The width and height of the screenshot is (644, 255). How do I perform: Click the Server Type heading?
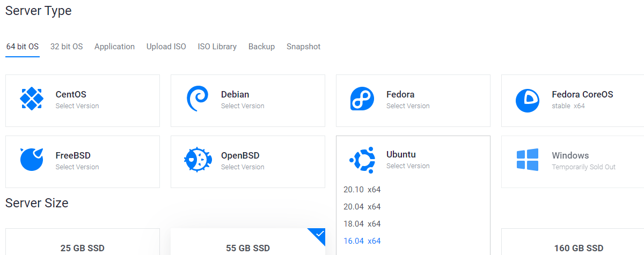click(x=38, y=11)
